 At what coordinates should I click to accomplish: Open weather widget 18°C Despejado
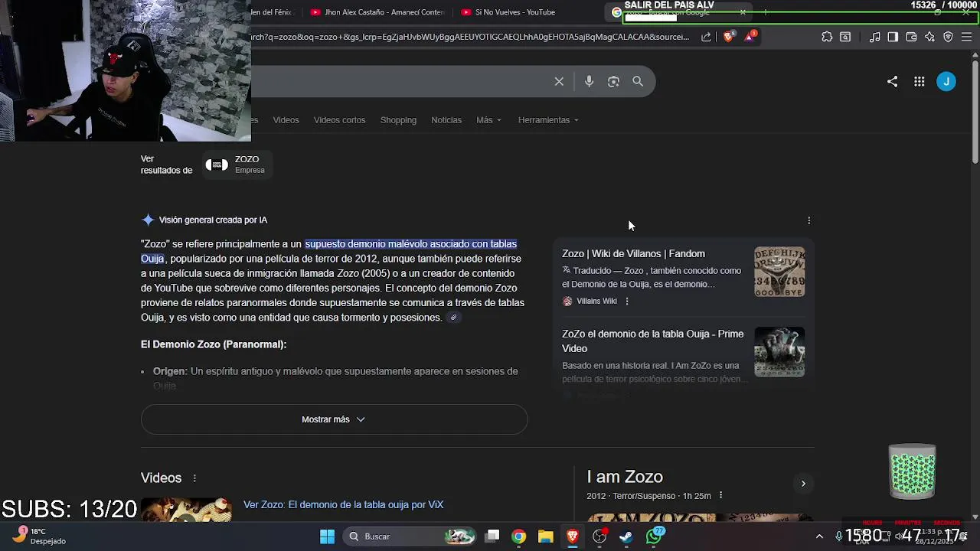tap(39, 536)
